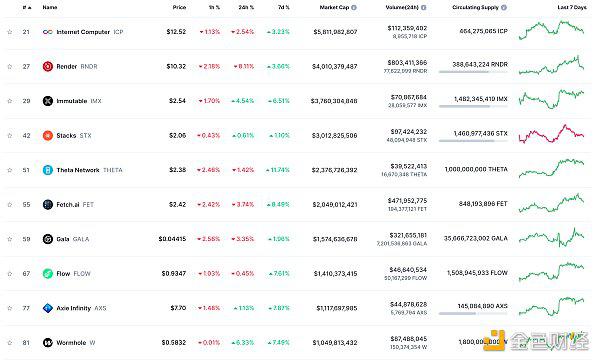Click the Render RNDR coin logo
Viewport: 600px width, 362px height.
coord(48,67)
